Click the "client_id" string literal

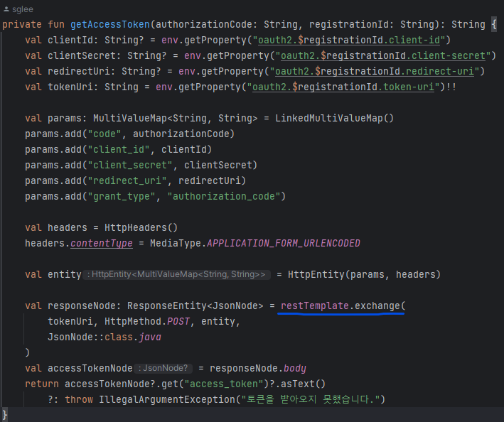119,150
